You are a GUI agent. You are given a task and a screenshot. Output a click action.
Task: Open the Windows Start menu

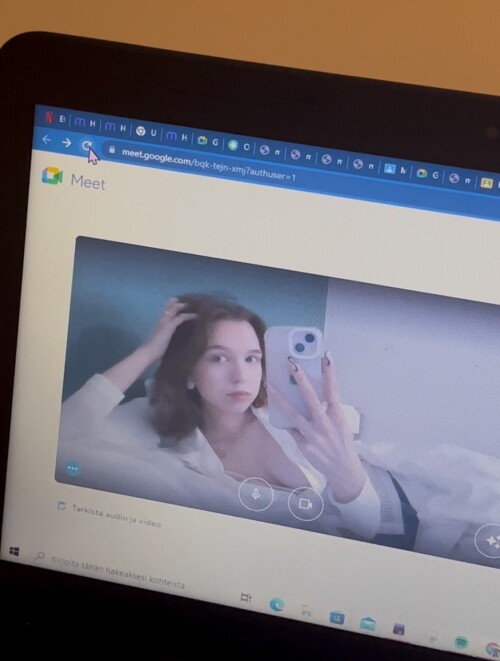(x=14, y=551)
